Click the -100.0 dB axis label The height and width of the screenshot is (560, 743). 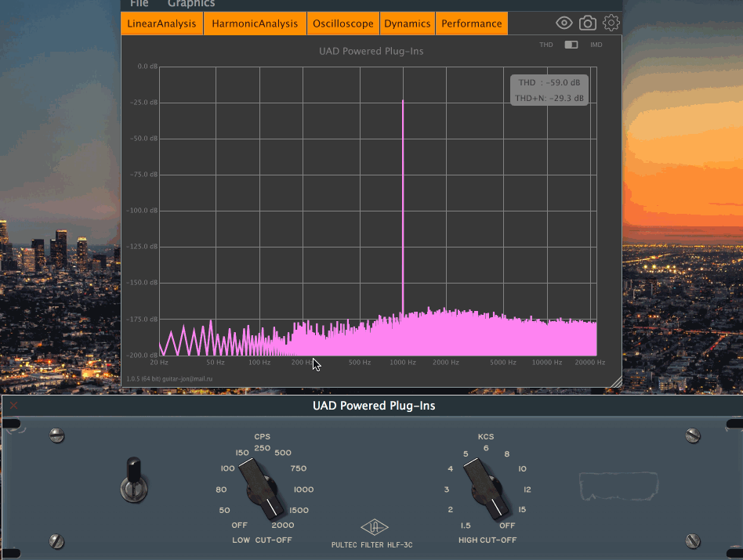[142, 210]
